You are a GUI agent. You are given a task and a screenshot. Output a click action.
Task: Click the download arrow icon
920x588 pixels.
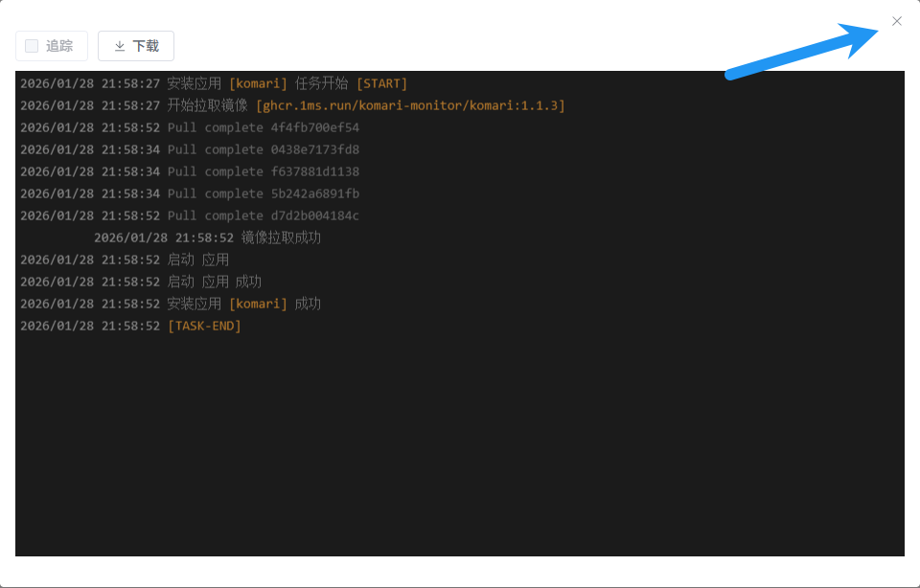tap(120, 46)
